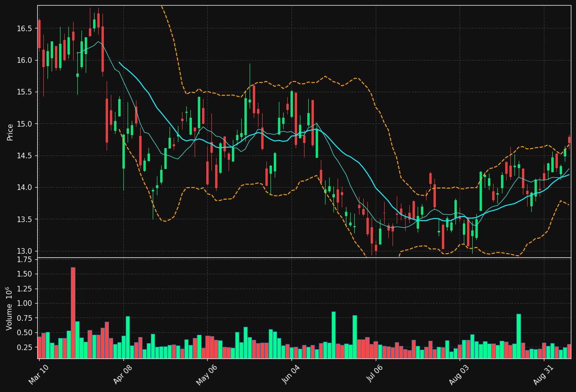Screen dimensions: 576x392
Task: Click the 1.75 volume tick label
Action: 24,260
